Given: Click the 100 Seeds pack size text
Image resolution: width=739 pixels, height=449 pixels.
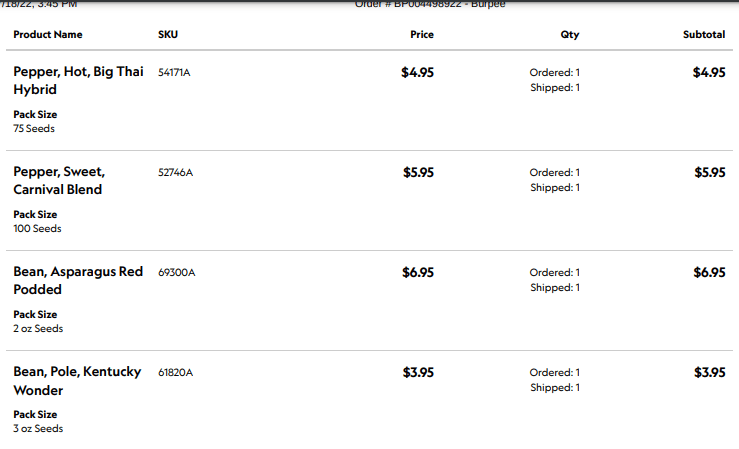Looking at the screenshot, I should coord(37,229).
